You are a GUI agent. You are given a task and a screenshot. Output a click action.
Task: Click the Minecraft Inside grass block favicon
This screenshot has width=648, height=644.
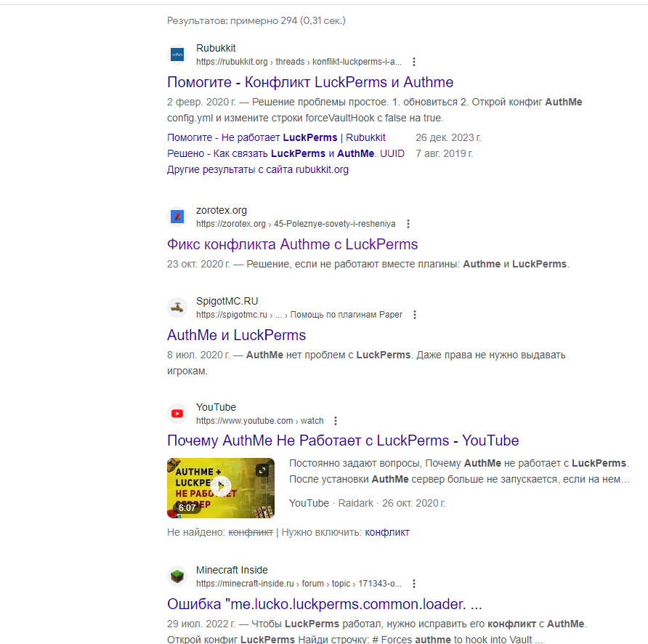(177, 576)
